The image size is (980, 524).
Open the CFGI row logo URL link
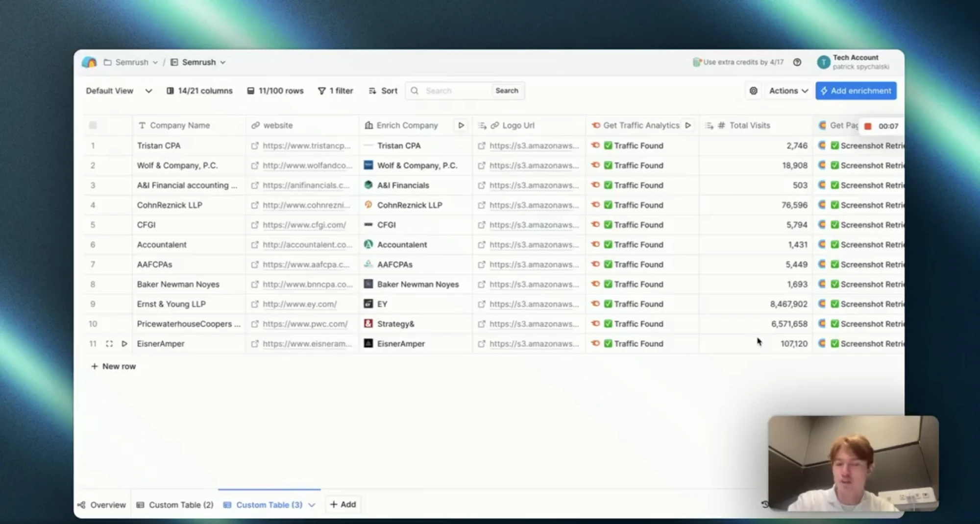[x=534, y=225]
